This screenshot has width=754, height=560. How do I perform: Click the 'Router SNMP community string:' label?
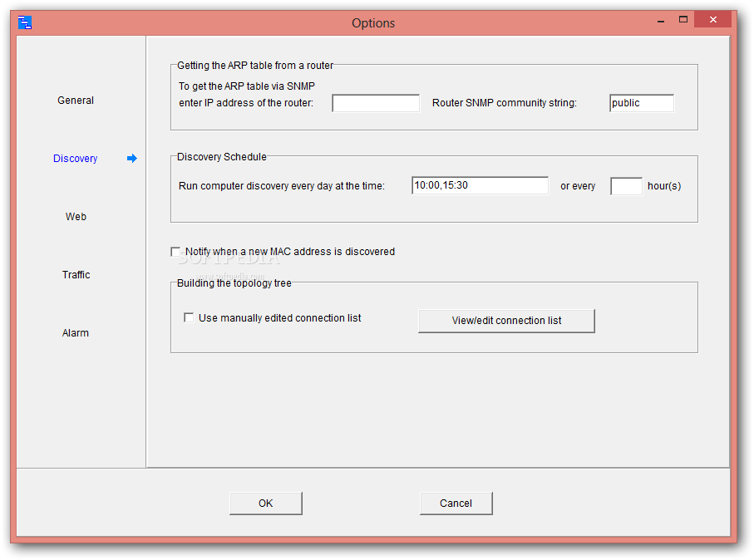(505, 103)
